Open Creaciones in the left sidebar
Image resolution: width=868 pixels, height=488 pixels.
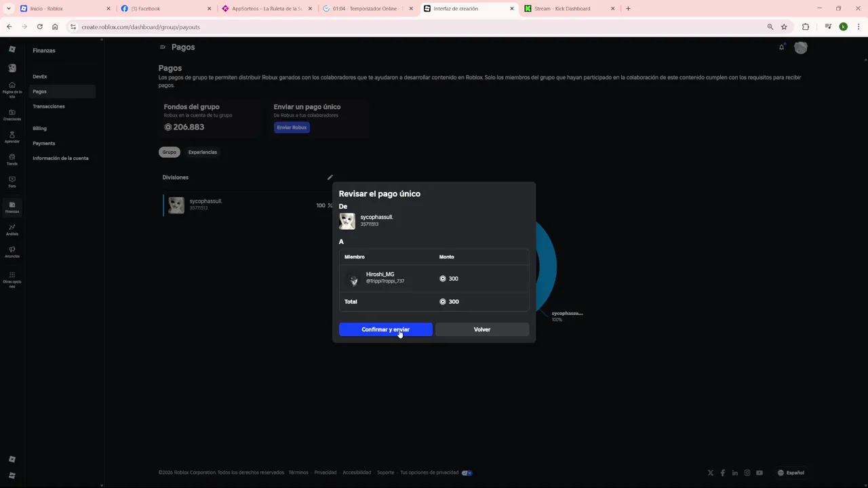pyautogui.click(x=12, y=115)
